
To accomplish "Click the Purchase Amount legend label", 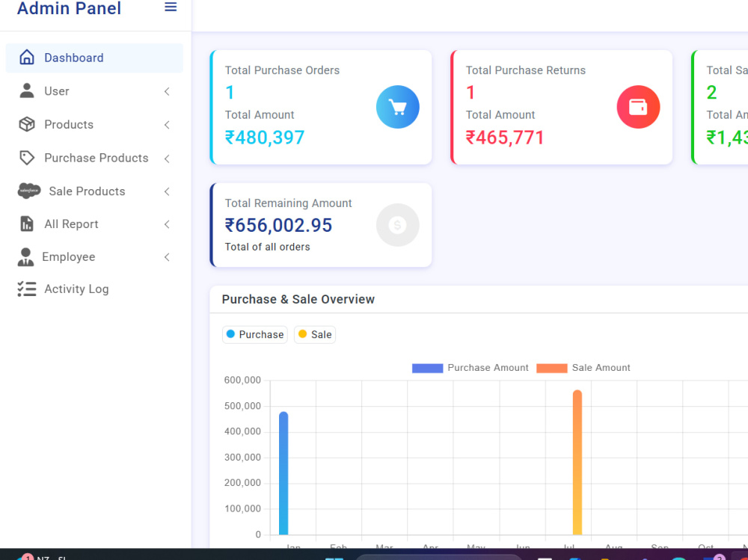I will [x=488, y=368].
